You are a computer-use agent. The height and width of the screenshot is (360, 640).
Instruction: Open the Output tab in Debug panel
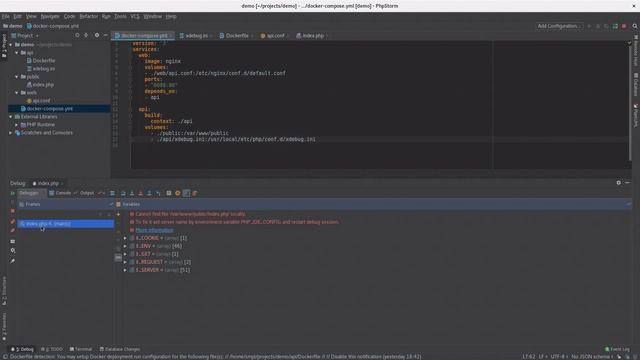87,193
